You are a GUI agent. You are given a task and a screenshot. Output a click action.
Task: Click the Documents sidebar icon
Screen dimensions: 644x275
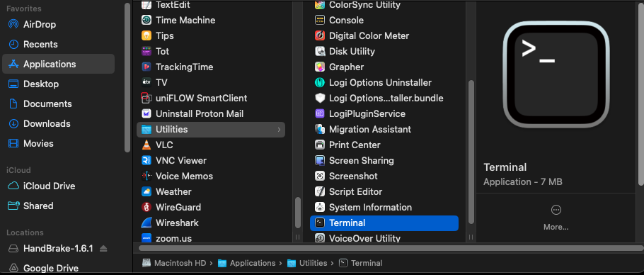tap(13, 103)
